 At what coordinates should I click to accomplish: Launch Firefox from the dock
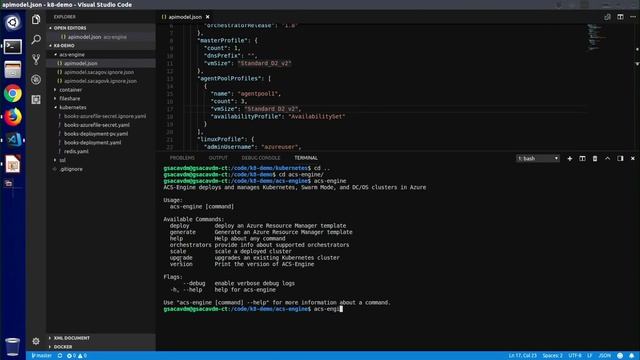coord(13,117)
